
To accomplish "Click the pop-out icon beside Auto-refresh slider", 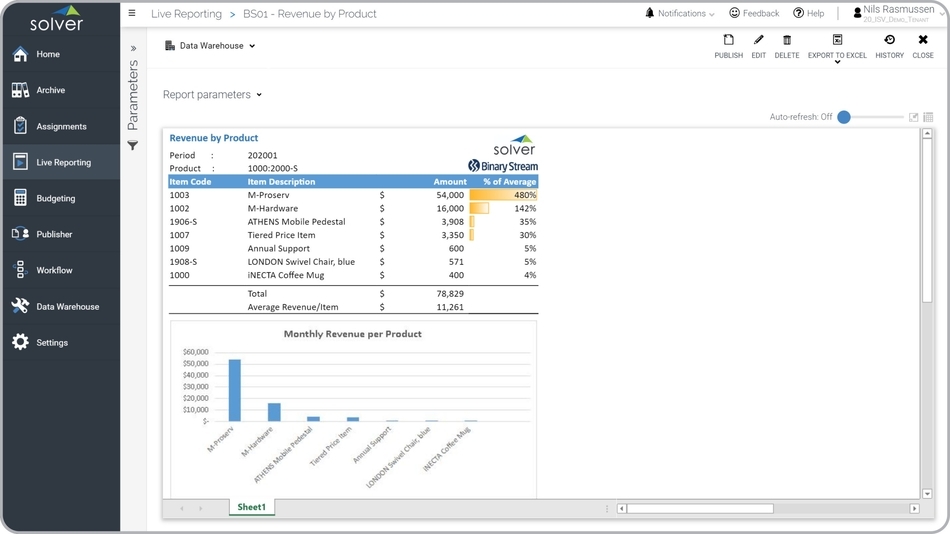I will click(x=913, y=117).
